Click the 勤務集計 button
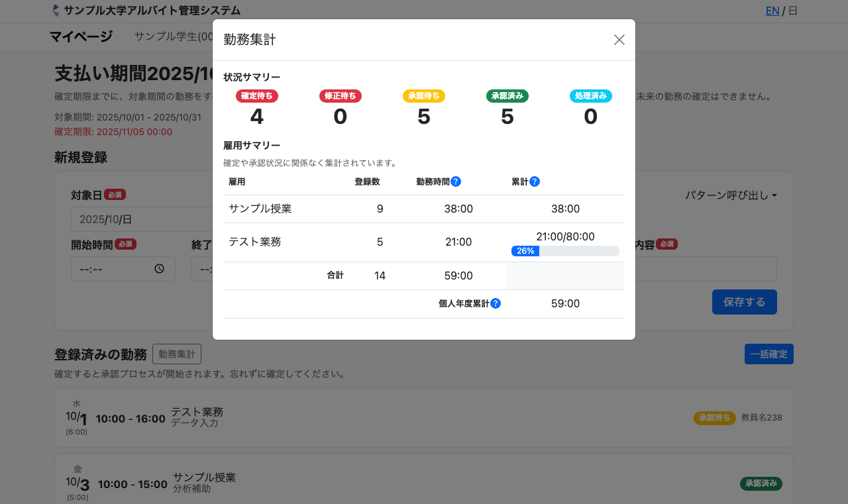Image resolution: width=848 pixels, height=504 pixels. click(176, 354)
